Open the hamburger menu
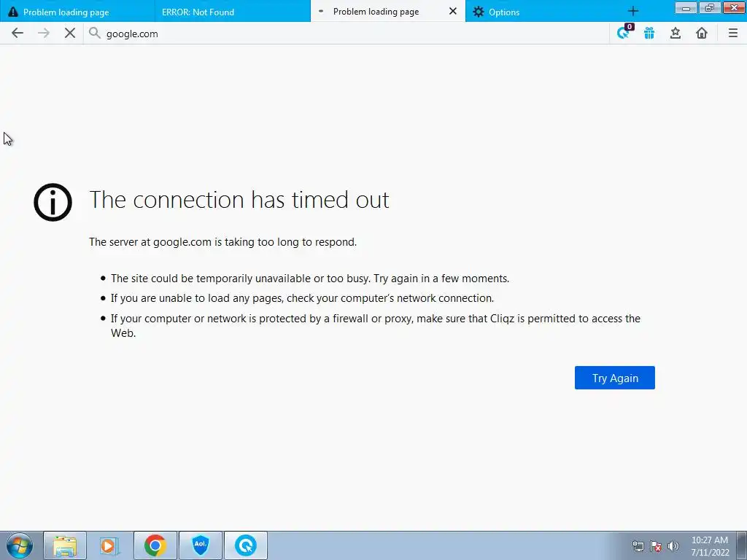This screenshot has width=747, height=560. pyautogui.click(x=732, y=33)
